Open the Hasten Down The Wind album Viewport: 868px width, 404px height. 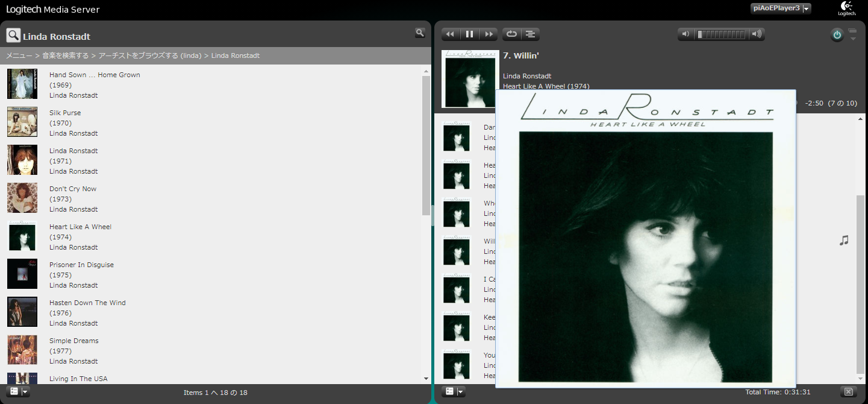tap(87, 303)
